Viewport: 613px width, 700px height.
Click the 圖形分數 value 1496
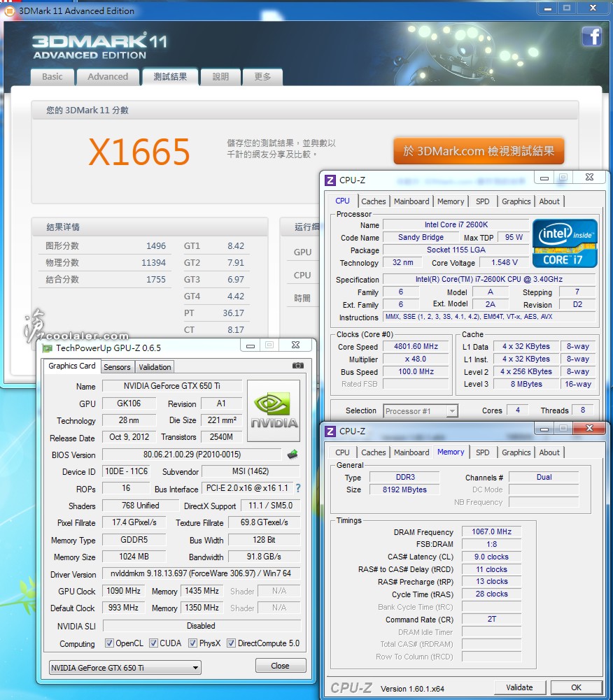click(156, 246)
